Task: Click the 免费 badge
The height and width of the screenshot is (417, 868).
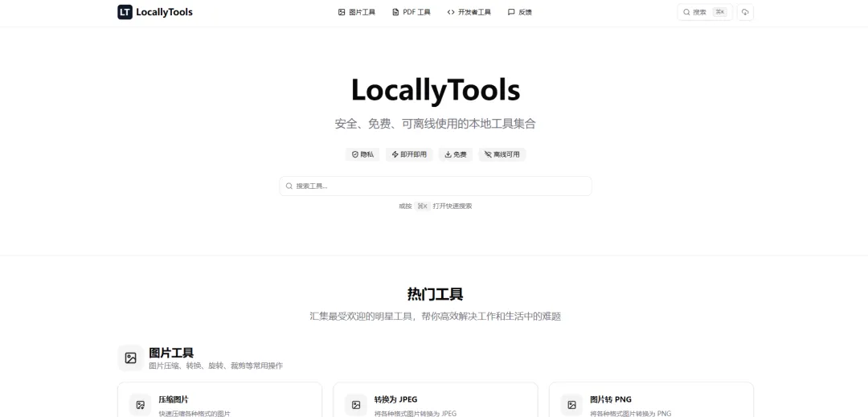Action: [456, 154]
